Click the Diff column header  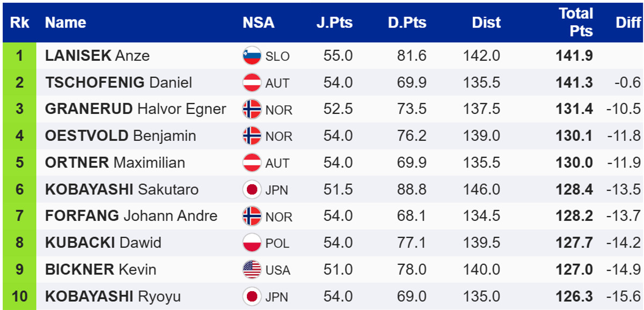(x=628, y=23)
